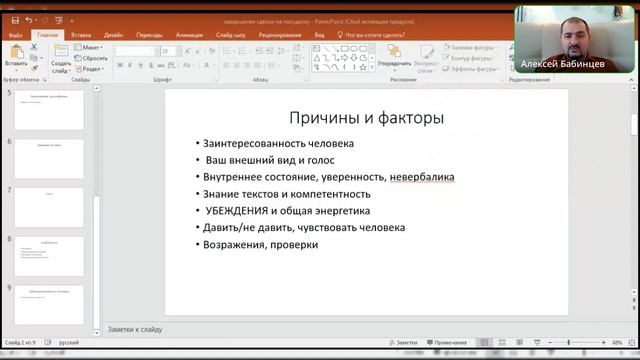Screen dimensions: 640x360
Task: Click zoom out minus button
Action: click(550, 342)
